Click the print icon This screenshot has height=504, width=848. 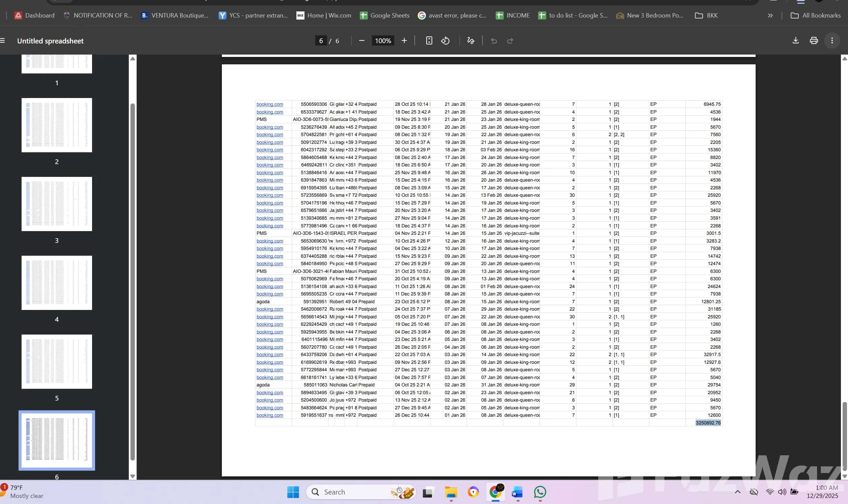(814, 41)
